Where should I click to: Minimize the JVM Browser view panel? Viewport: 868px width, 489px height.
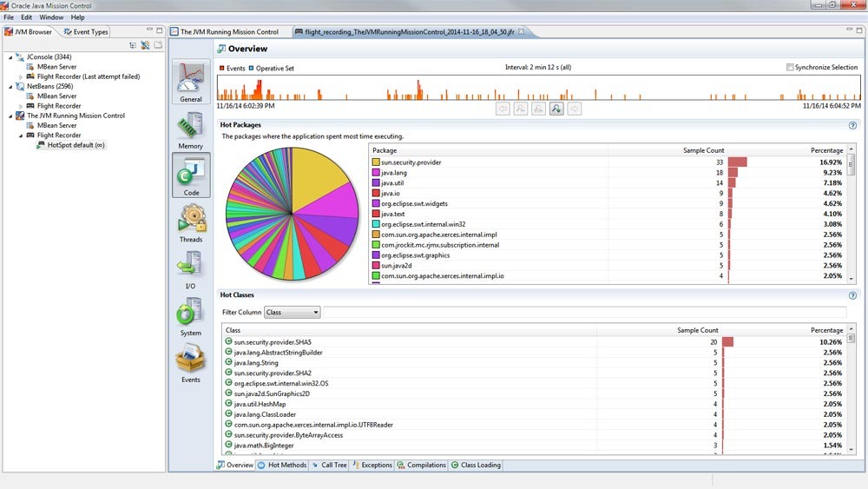149,30
